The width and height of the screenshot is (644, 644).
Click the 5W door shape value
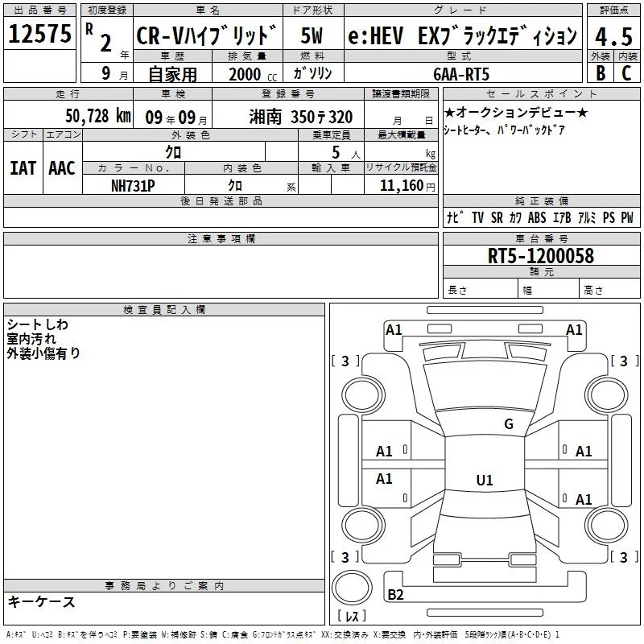point(312,36)
